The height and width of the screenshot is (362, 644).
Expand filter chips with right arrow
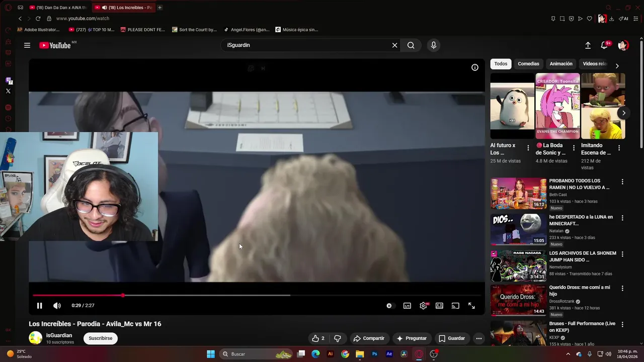617,66
